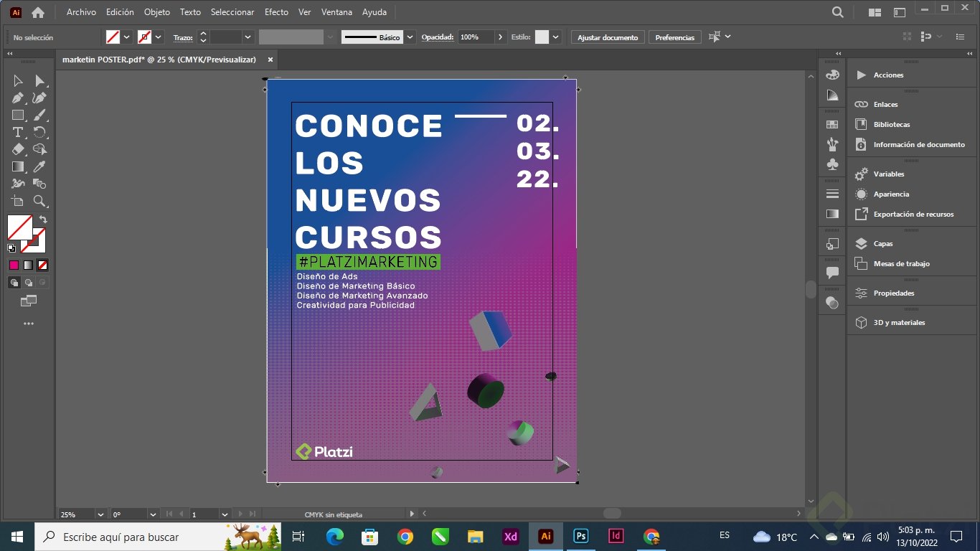Screen dimensions: 980x551
Task: Expand the opacity (Opacidad) arrow
Action: click(x=500, y=37)
